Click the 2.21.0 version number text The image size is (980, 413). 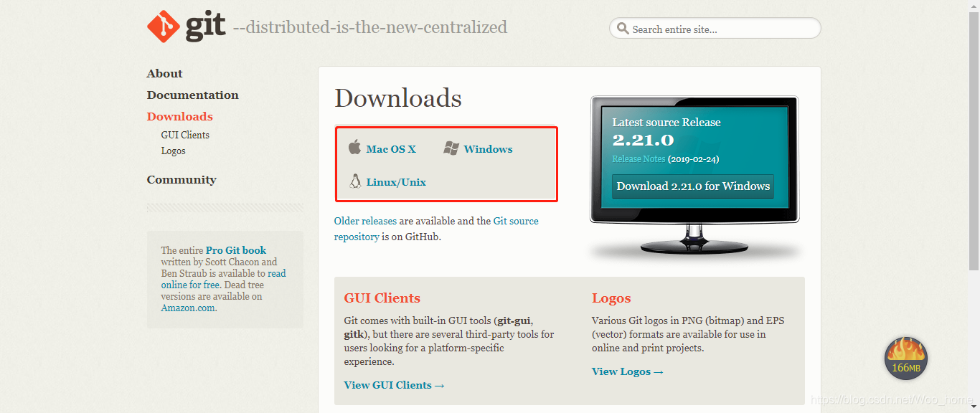click(x=643, y=140)
